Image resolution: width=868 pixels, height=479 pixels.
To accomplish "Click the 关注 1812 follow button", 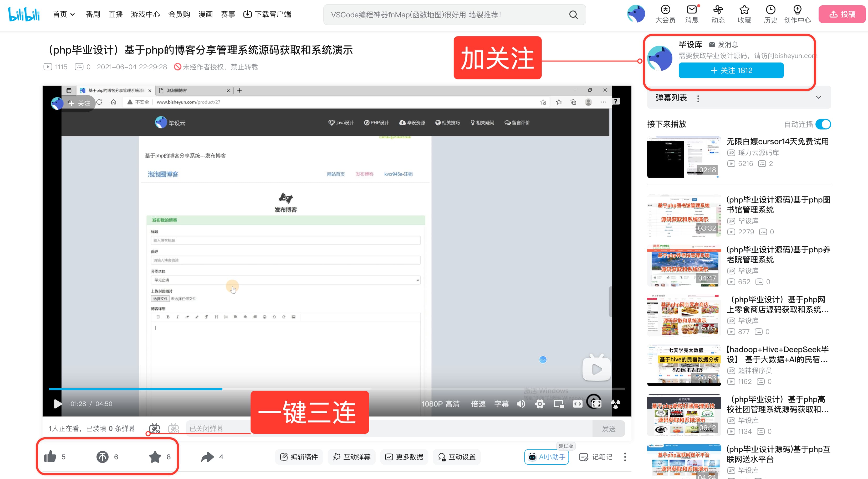I will (x=731, y=70).
